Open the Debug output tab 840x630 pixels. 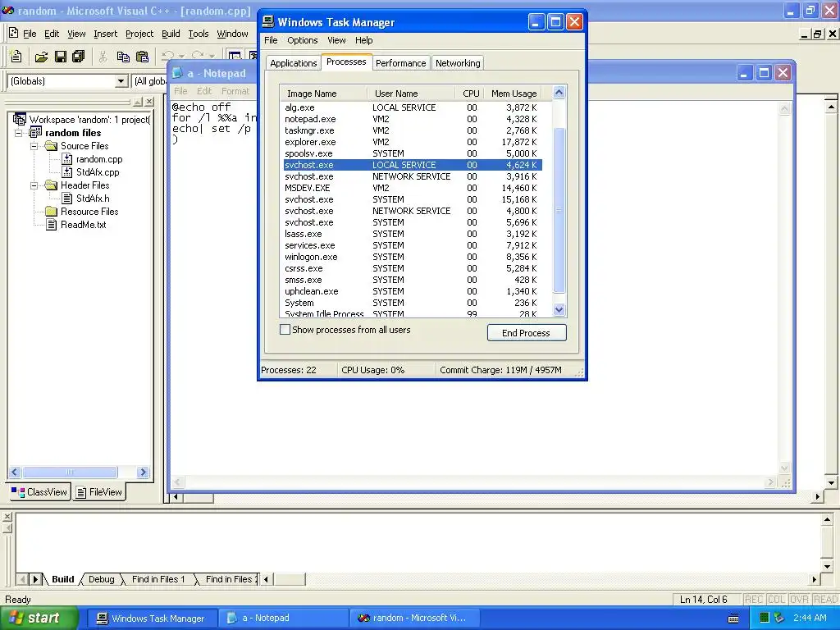(x=101, y=579)
